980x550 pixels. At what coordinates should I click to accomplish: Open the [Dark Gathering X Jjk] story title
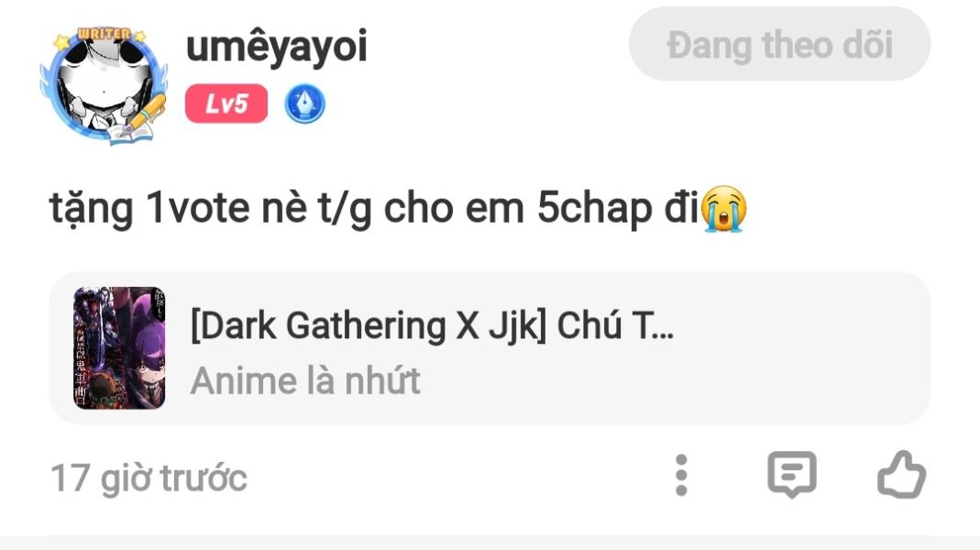click(x=432, y=325)
